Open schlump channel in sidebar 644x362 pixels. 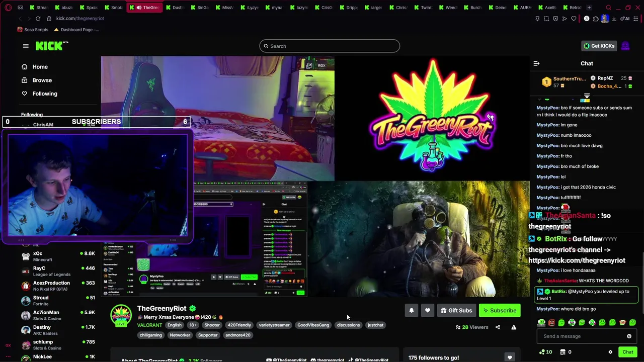click(x=58, y=344)
